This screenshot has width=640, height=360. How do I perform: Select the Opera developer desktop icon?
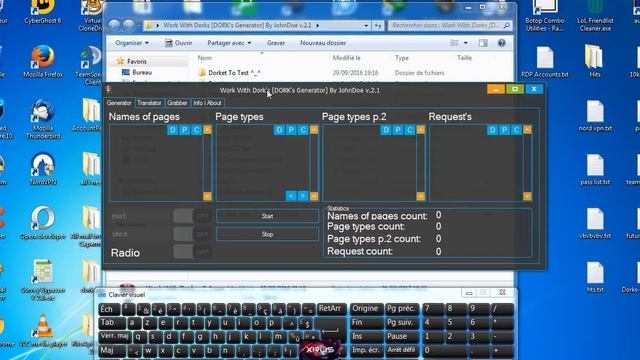(43, 223)
